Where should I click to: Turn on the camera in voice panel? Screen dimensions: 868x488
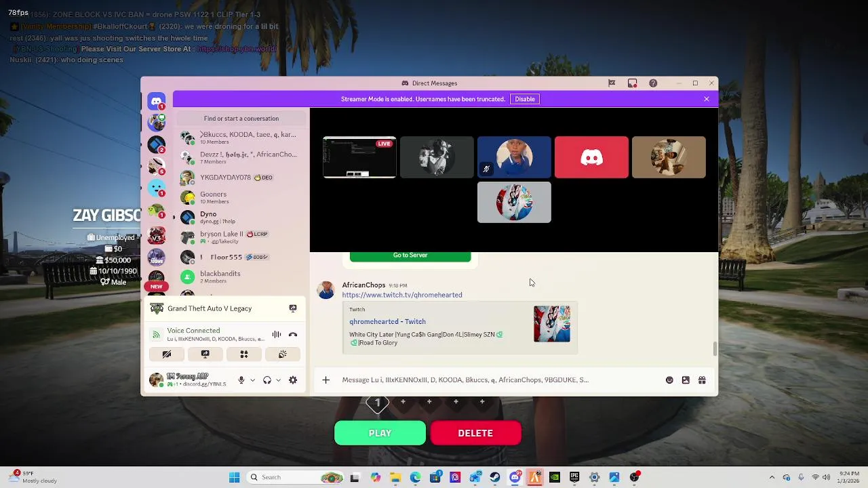coord(167,354)
